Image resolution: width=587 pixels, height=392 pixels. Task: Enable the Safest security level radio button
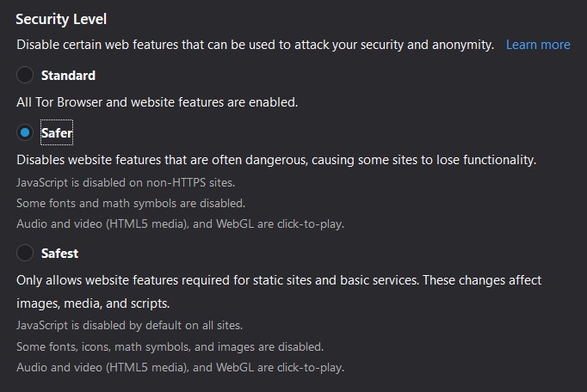(25, 253)
